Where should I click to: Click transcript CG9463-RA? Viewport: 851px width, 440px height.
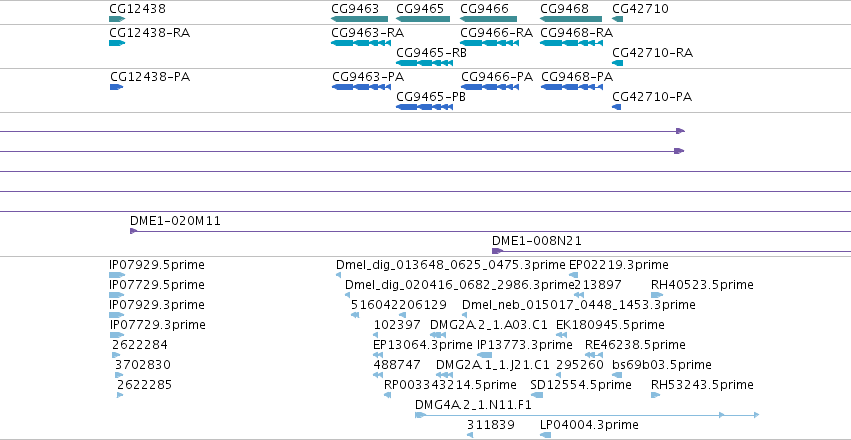click(x=367, y=33)
